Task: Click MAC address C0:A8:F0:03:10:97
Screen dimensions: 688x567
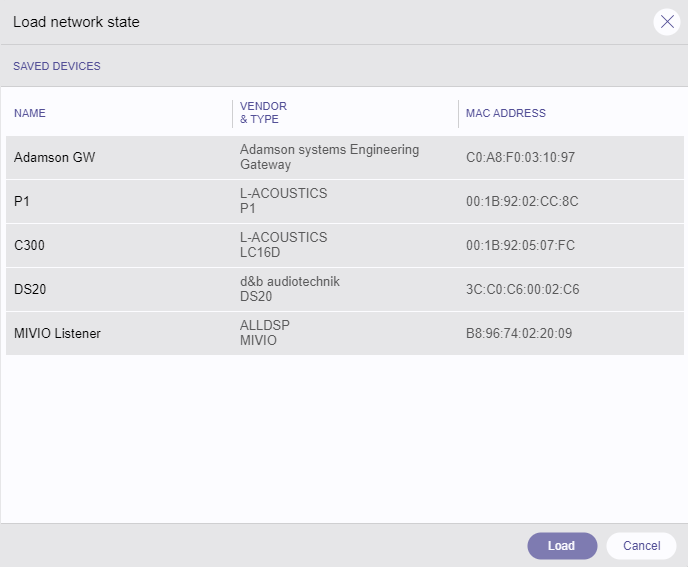Action: [x=520, y=158]
